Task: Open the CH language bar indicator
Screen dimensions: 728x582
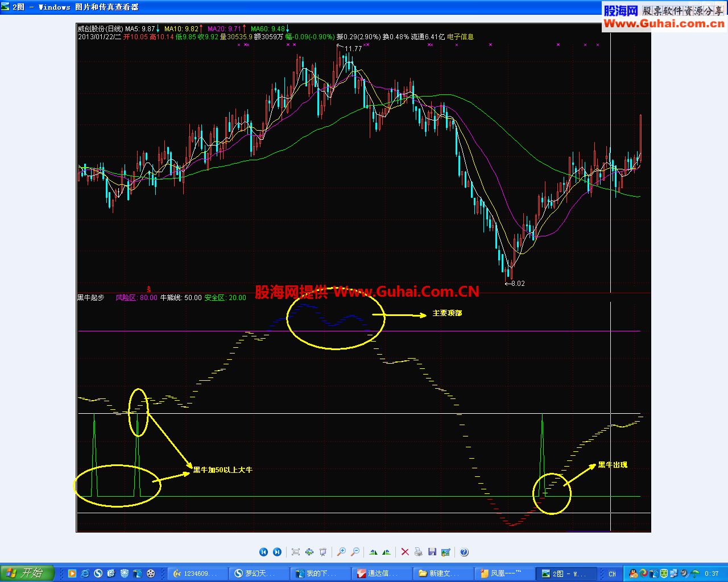Action: [x=612, y=574]
